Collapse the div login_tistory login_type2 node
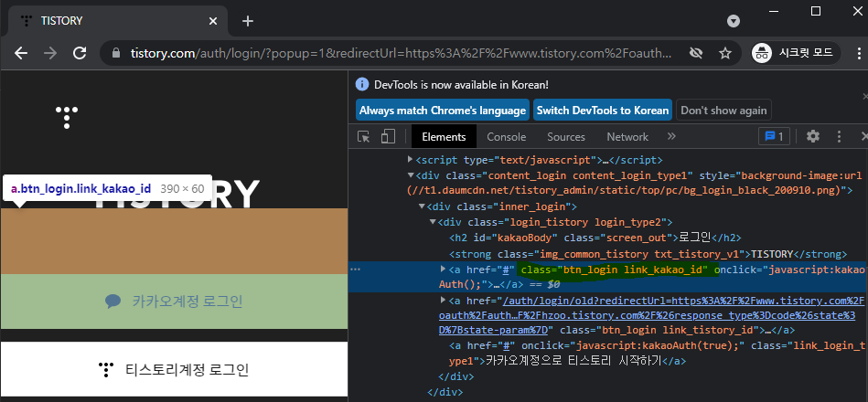 point(433,222)
